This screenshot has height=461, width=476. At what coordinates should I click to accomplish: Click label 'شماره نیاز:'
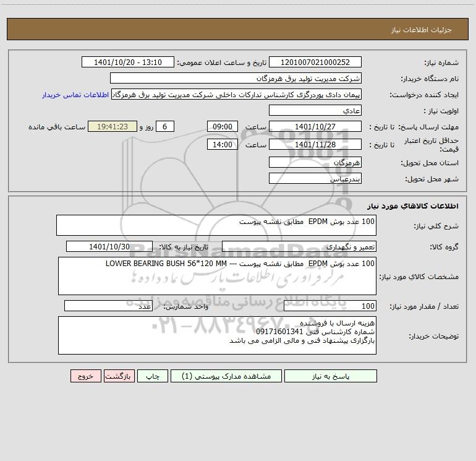click(441, 63)
